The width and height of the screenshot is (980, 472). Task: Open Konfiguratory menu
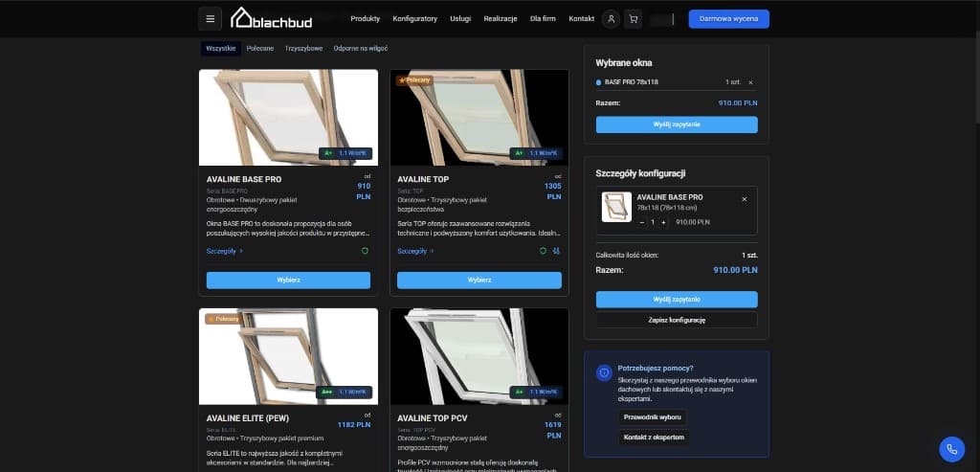coord(415,19)
